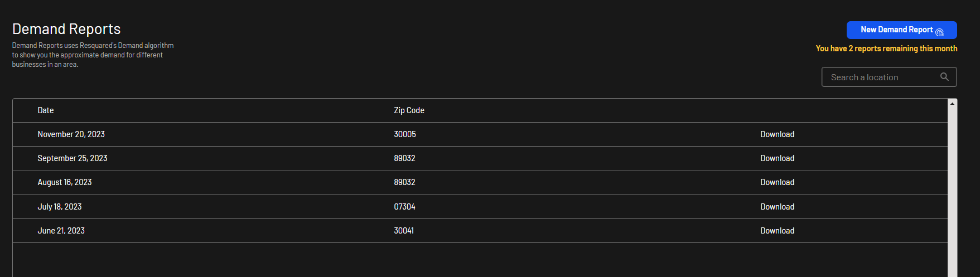
Task: Select the row with zip code 30005
Action: pyautogui.click(x=480, y=134)
